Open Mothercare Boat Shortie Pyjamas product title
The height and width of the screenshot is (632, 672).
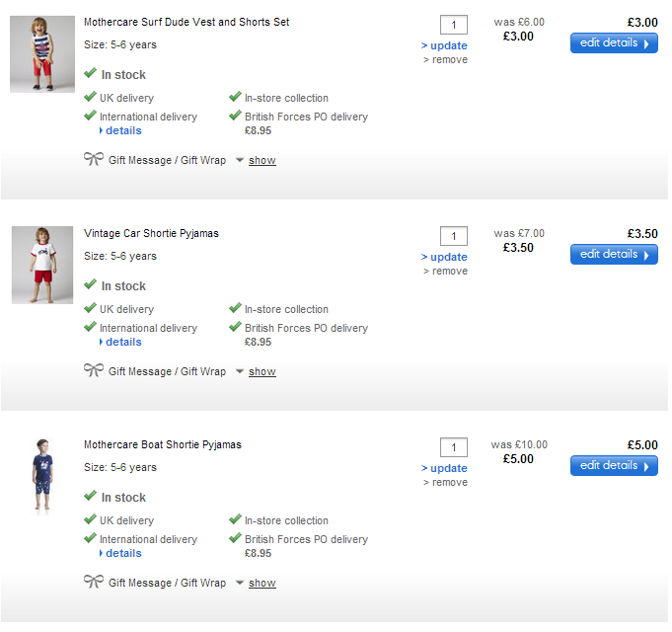click(x=163, y=444)
